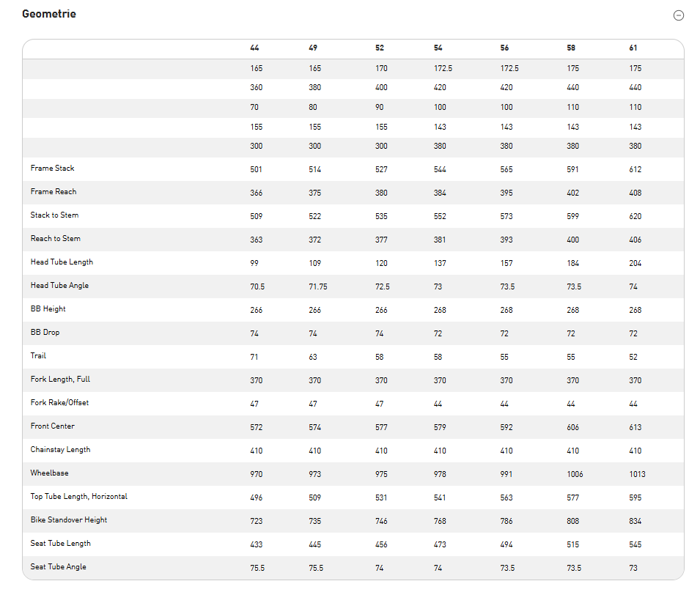Click the Head Tube Angle row label
The image size is (700, 603).
coord(59,286)
